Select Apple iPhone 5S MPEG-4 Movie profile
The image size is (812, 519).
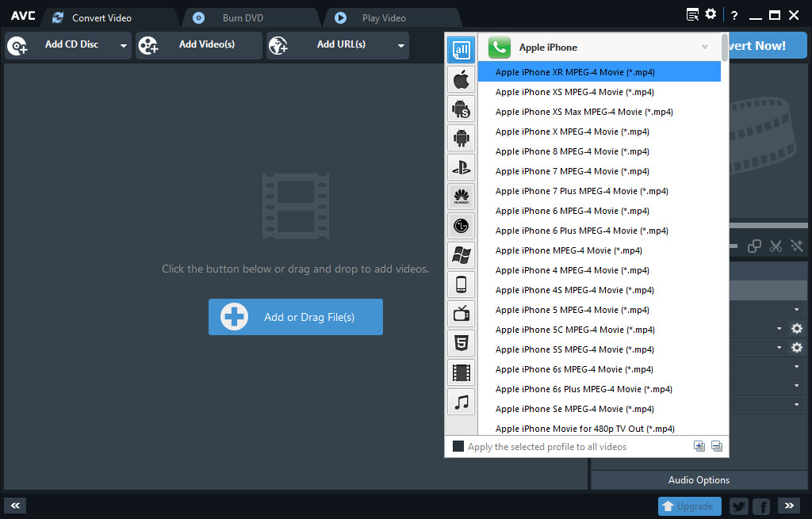click(x=599, y=349)
